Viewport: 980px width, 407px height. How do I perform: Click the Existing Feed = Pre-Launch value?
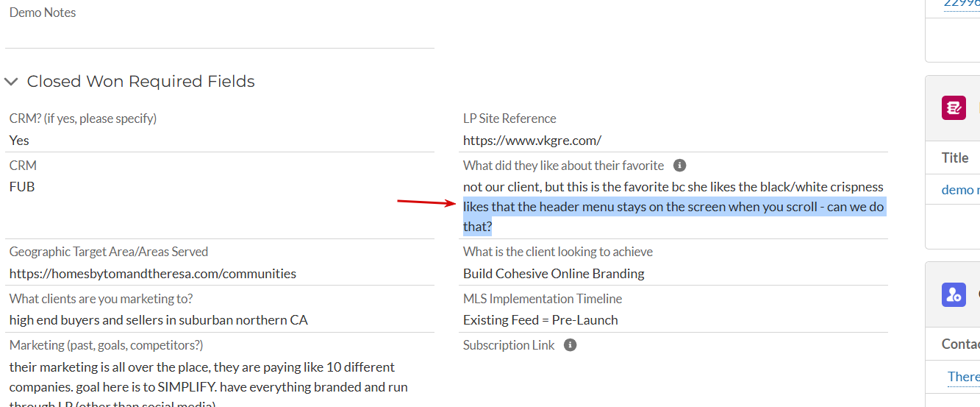[540, 320]
